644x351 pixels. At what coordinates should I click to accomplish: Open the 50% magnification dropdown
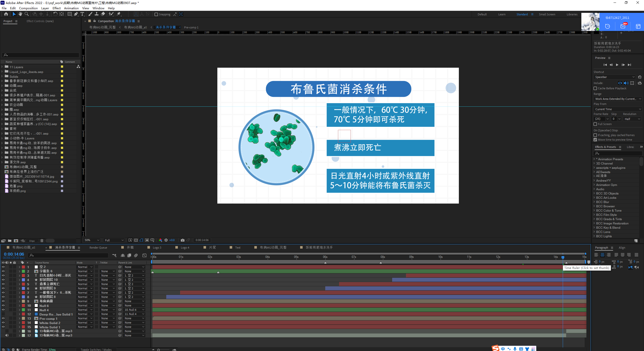pos(92,240)
